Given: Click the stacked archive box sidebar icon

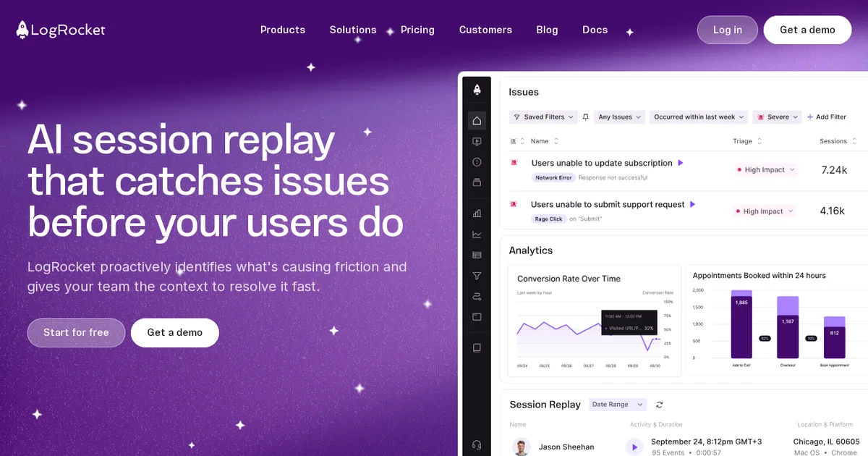Looking at the screenshot, I should 477,182.
